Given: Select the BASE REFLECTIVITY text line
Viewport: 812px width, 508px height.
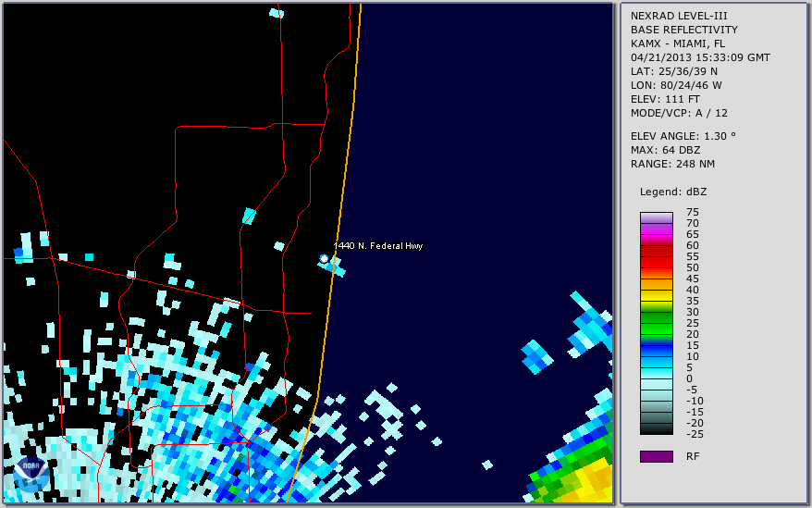Looking at the screenshot, I should click(x=684, y=30).
